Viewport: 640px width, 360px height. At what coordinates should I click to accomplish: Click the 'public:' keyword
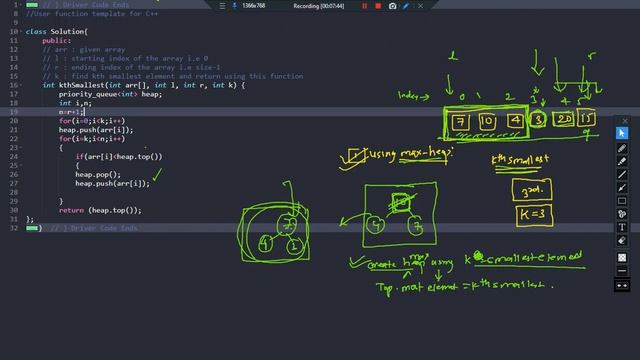(x=56, y=40)
